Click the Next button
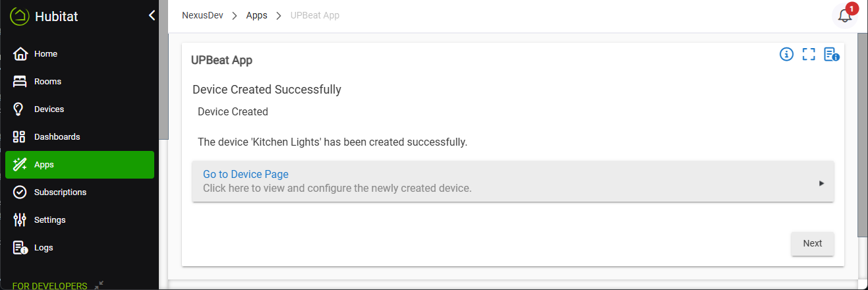This screenshot has width=868, height=290. pyautogui.click(x=812, y=244)
